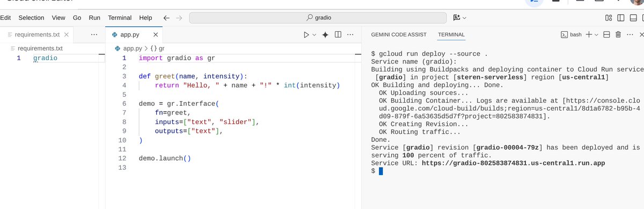Click the 'demo.launch()' line

click(x=165, y=158)
